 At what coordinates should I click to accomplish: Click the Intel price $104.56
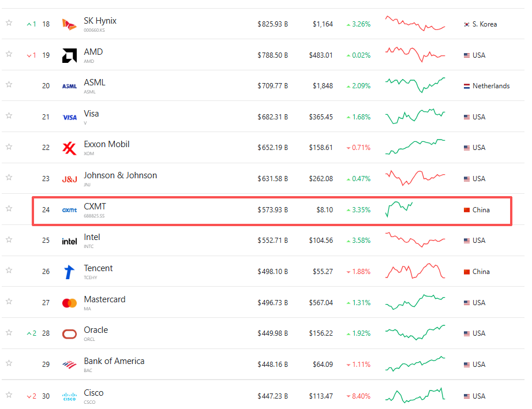click(321, 241)
